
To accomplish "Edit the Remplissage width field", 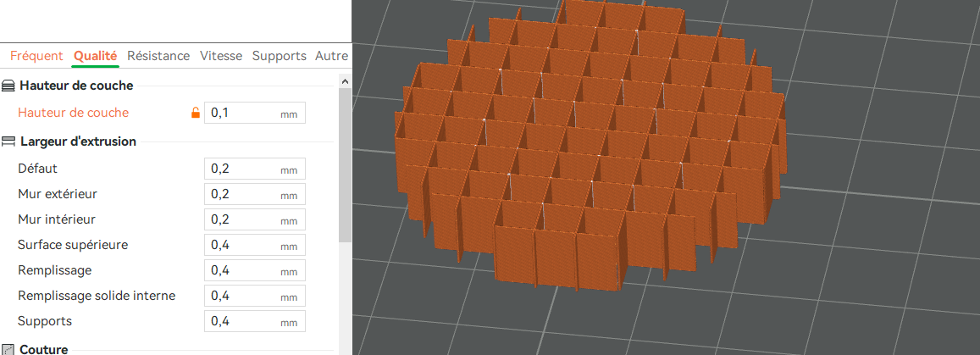I will point(255,270).
